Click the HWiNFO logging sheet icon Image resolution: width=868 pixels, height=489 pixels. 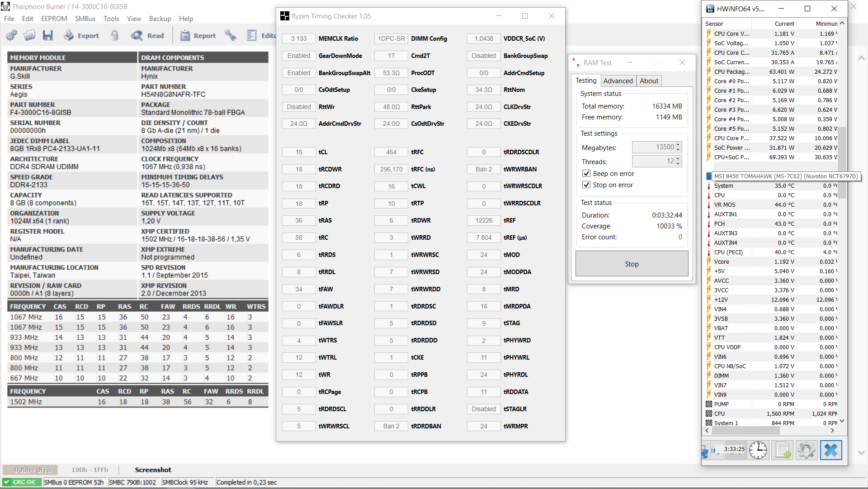click(x=783, y=450)
